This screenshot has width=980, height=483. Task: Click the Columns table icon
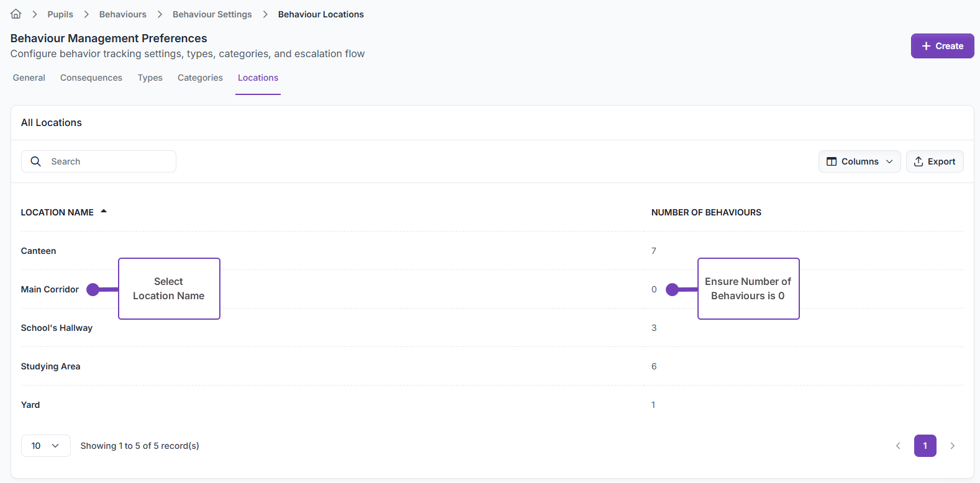click(832, 161)
